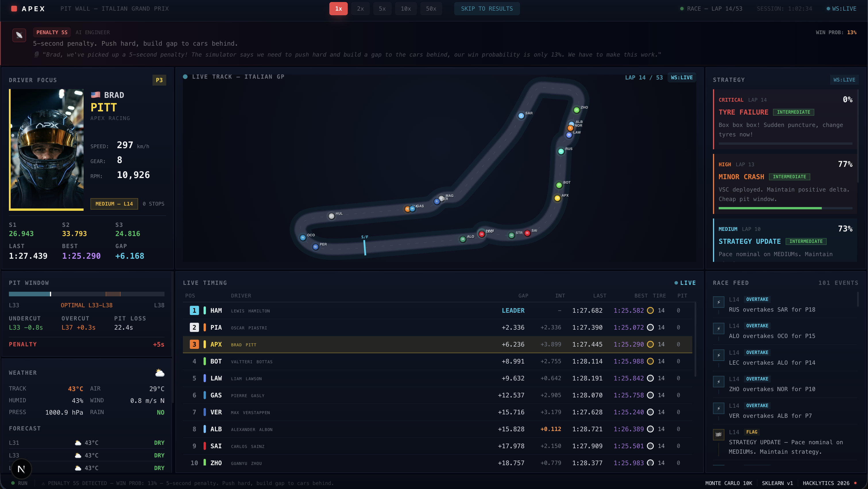Click the checkered flag icon in Race Feed
Screen dimensions: 868x489
pyautogui.click(x=718, y=435)
